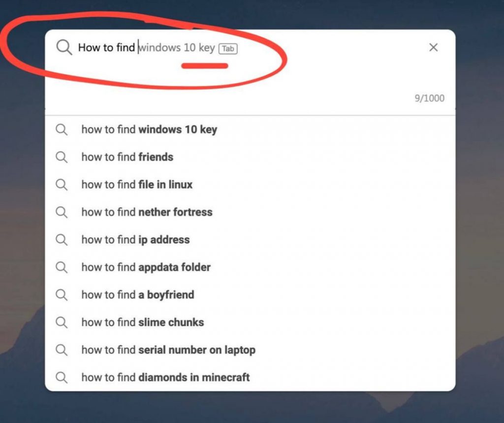The height and width of the screenshot is (423, 504).
Task: Click magnifier icon beside 'nether fortress'
Action: click(62, 212)
